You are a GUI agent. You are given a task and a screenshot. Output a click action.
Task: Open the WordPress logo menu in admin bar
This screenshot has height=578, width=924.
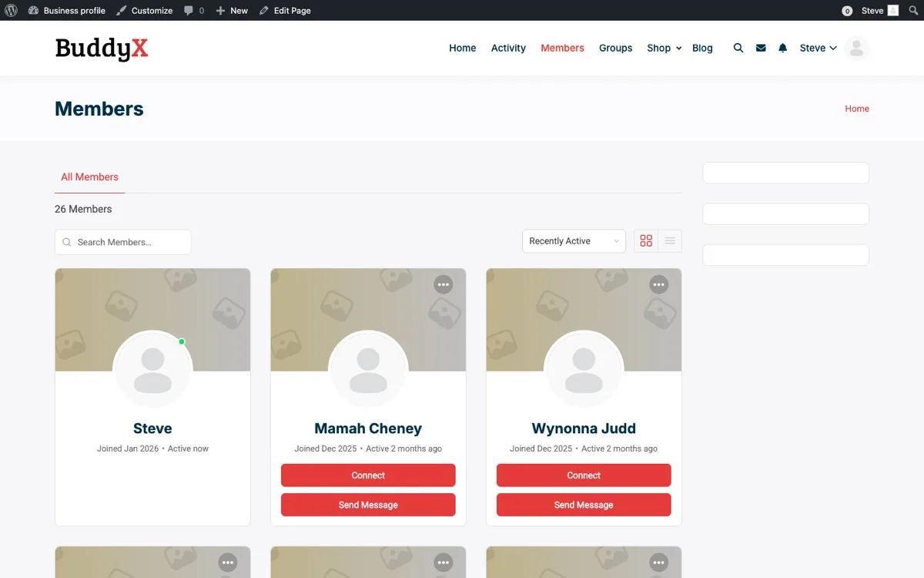tap(10, 10)
